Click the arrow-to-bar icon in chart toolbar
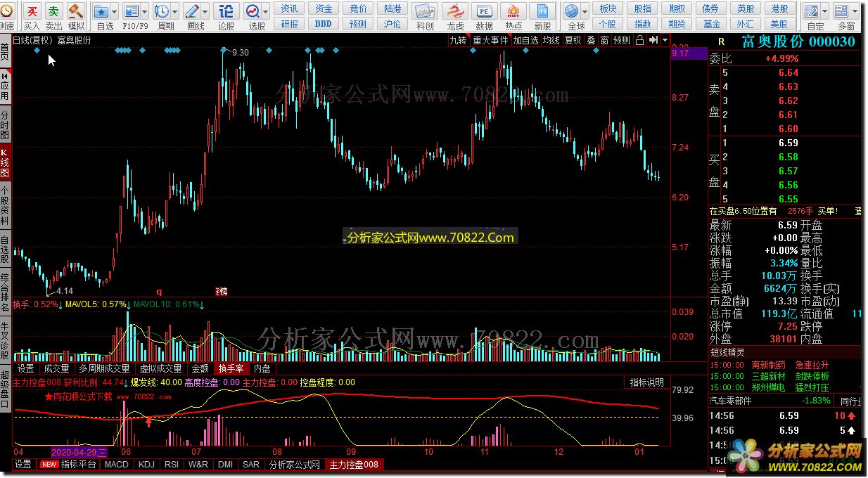 click(654, 41)
